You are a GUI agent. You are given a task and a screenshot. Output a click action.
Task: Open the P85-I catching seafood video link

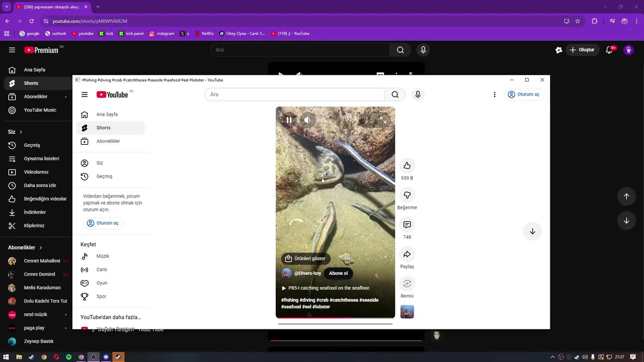click(x=326, y=288)
